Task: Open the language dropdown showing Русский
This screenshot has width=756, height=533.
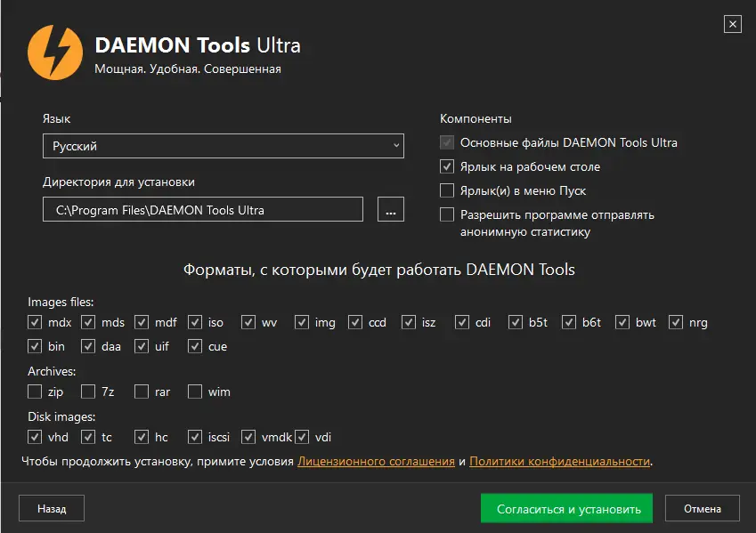Action: coord(223,146)
